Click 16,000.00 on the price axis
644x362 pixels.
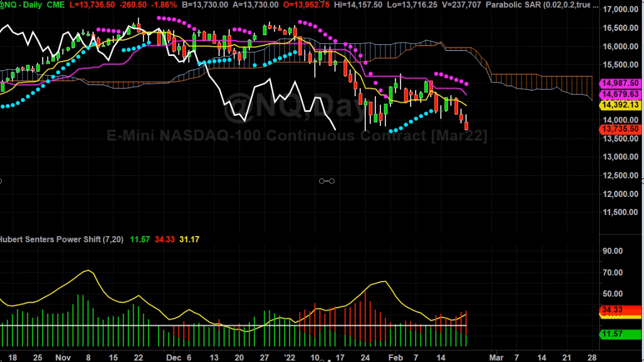620,46
